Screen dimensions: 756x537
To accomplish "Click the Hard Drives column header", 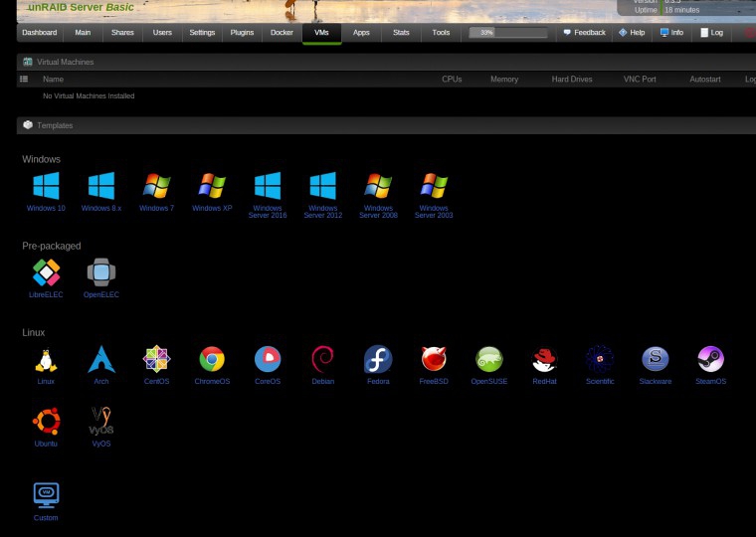I will tap(572, 79).
